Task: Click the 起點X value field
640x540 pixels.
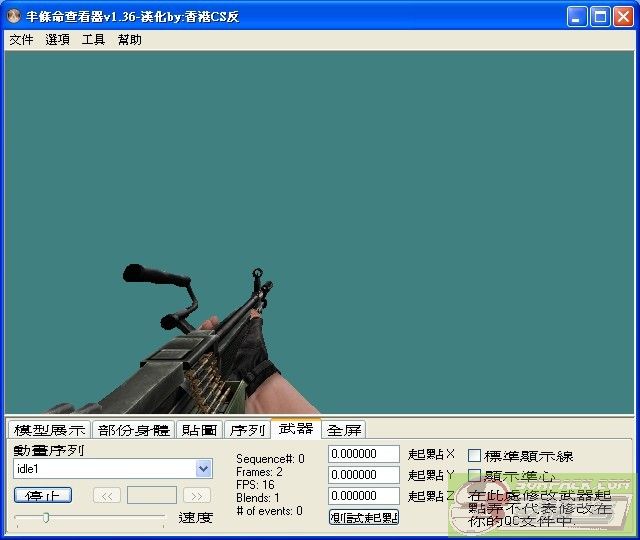Action: 363,454
